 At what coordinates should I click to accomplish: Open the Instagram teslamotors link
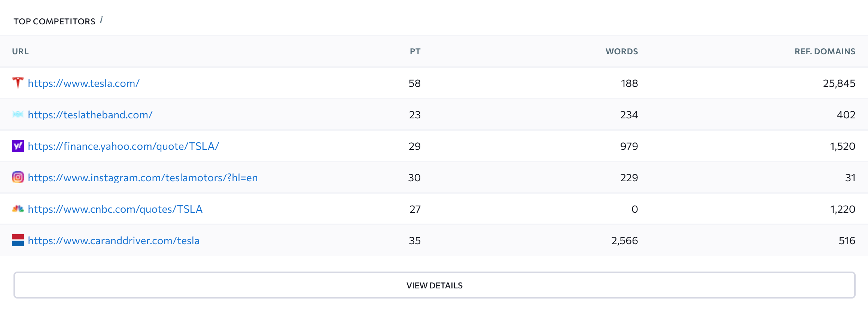pos(143,178)
